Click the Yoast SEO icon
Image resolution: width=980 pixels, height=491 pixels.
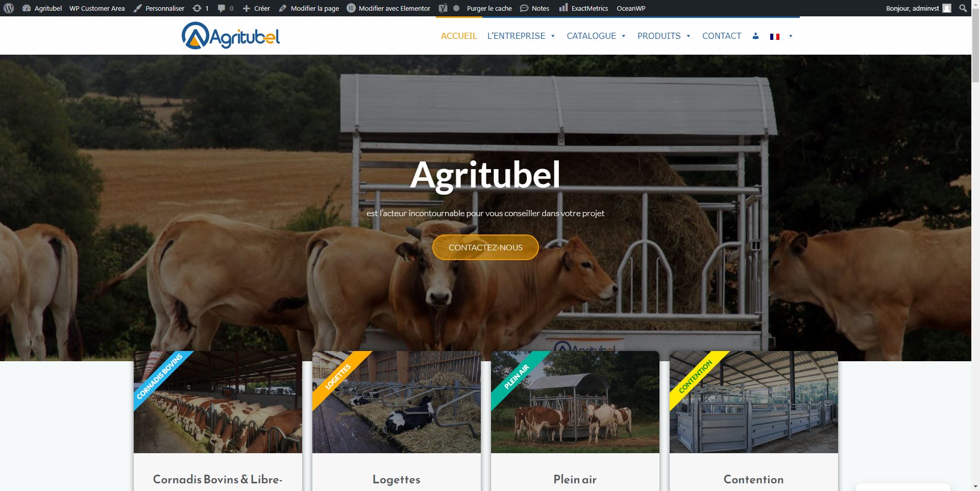[x=443, y=8]
